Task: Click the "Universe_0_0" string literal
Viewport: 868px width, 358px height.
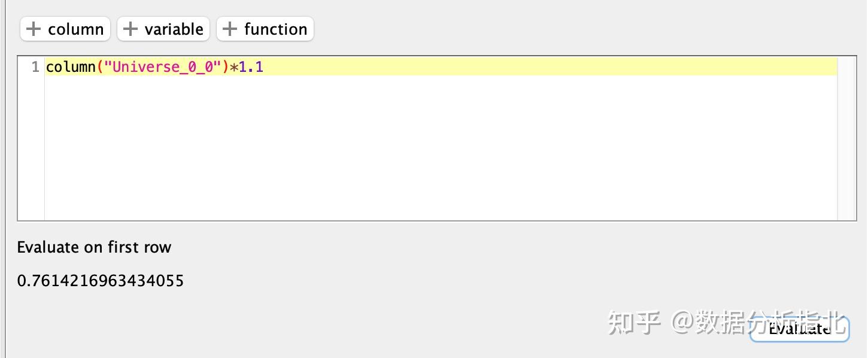Action: 163,67
